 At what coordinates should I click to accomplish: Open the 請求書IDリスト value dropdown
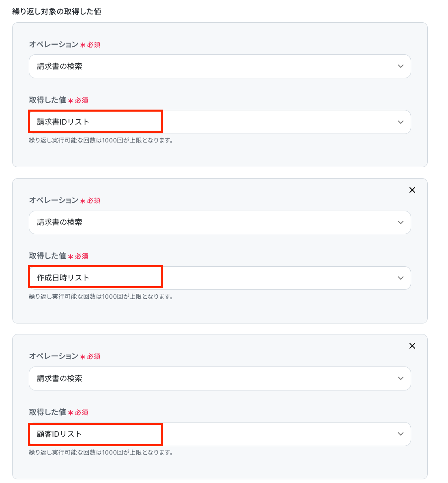tap(219, 122)
